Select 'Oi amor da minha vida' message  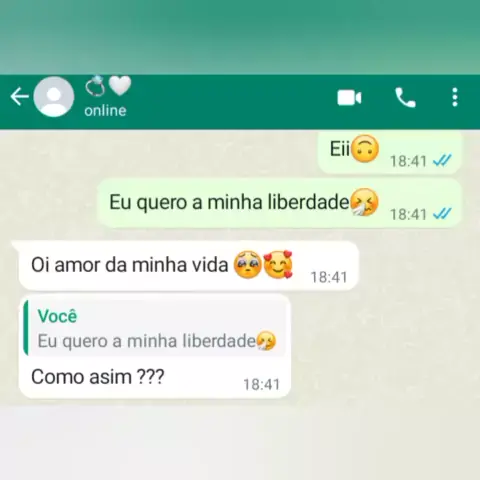click(x=189, y=266)
